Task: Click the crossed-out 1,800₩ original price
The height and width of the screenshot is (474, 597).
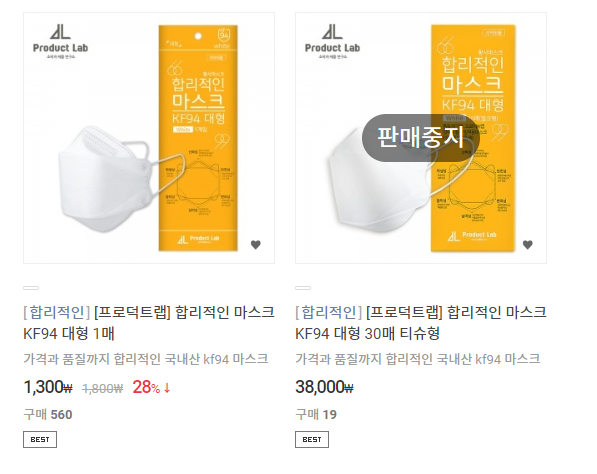Action: point(102,388)
